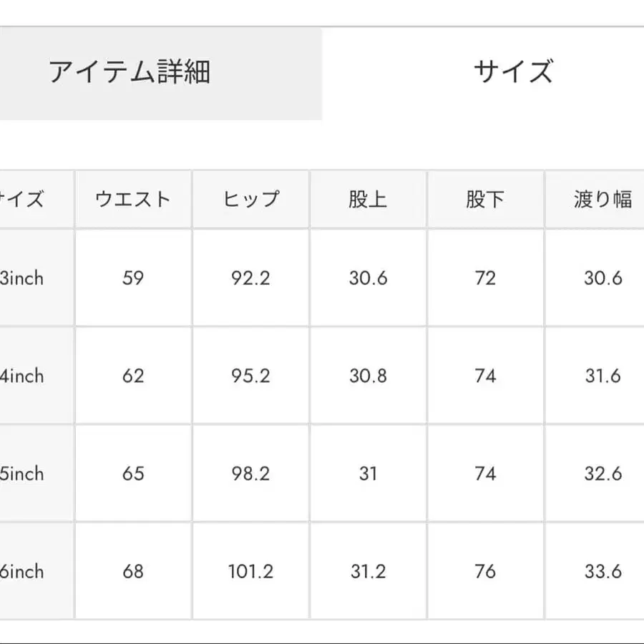644x644 pixels.
Task: Open the サイズ tab
Action: coord(513,69)
